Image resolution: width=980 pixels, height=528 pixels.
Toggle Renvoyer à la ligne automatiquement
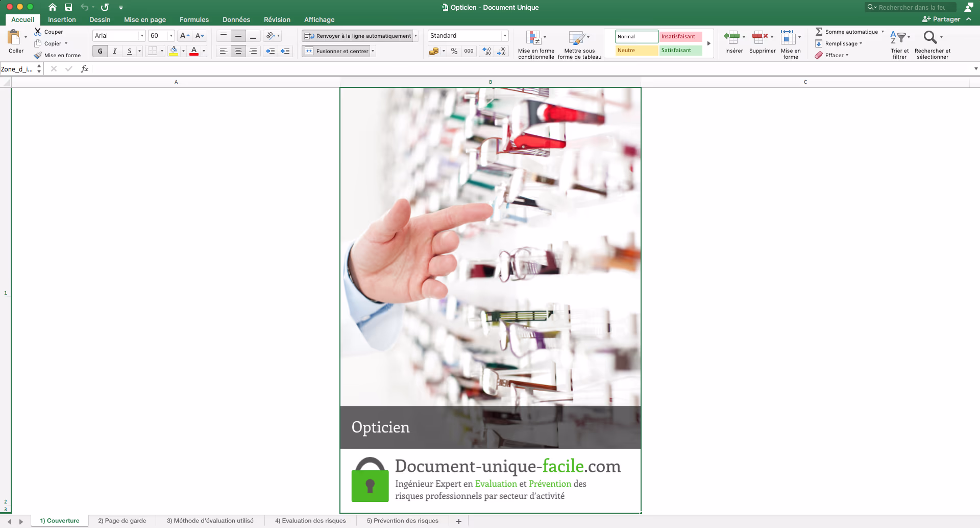358,36
